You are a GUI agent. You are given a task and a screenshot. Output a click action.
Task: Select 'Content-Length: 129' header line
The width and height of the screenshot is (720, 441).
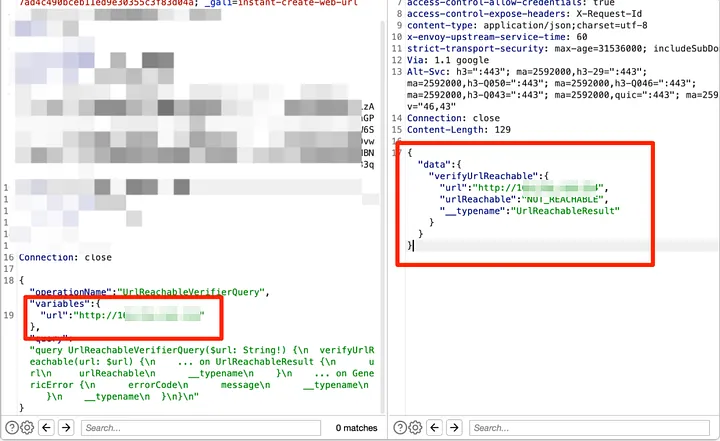click(459, 130)
